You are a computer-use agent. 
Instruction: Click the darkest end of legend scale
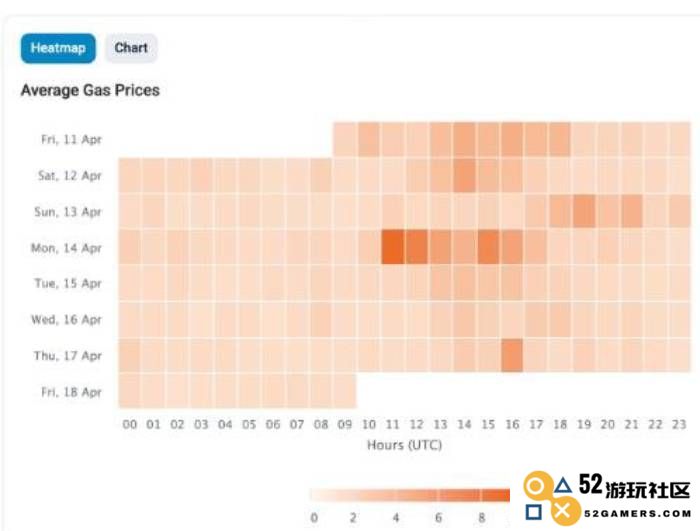coord(496,495)
